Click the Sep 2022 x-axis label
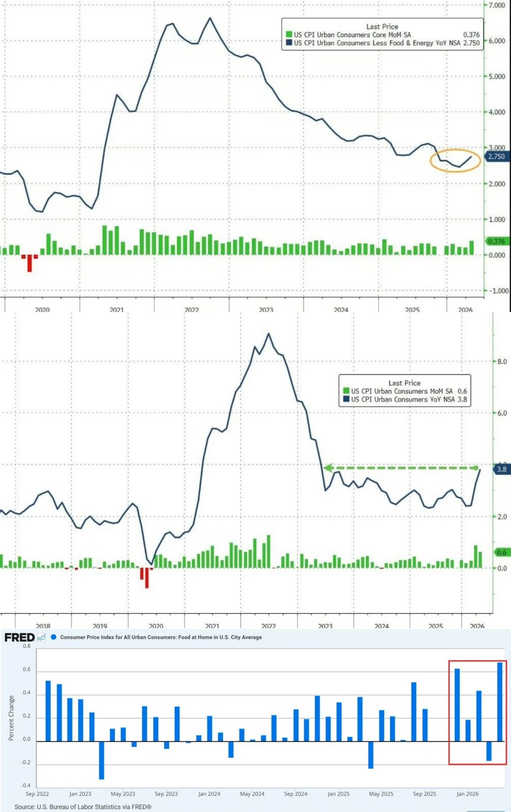Screen dimensions: 511x812 tap(37, 794)
